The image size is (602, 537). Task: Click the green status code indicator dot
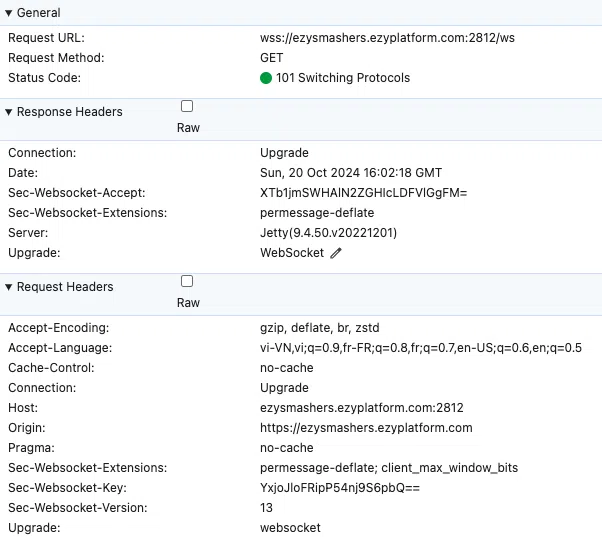(266, 78)
